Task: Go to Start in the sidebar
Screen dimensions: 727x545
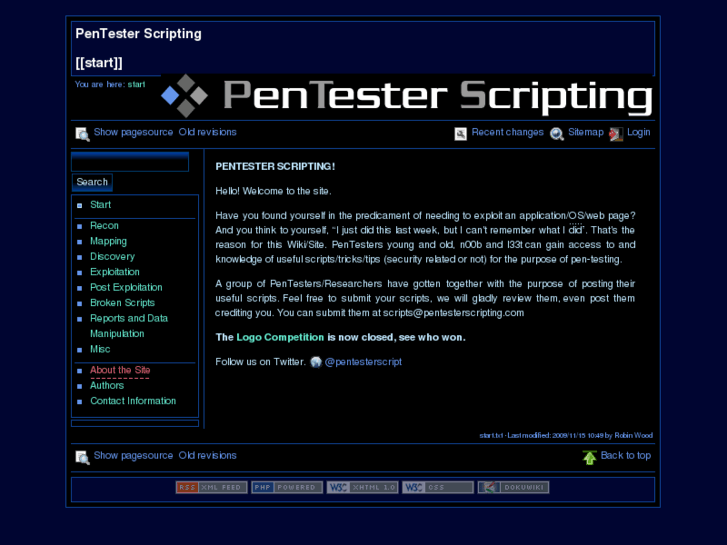Action: [100, 205]
